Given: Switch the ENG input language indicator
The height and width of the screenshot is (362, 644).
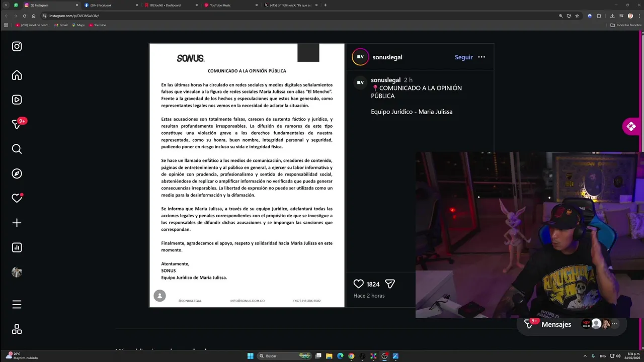Looking at the screenshot, I should [602, 356].
